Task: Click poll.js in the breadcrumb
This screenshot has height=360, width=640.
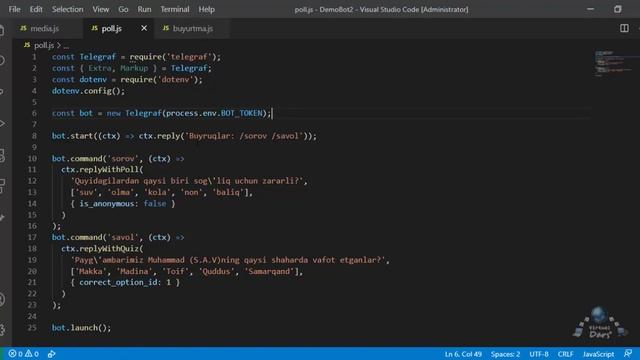Action: pyautogui.click(x=44, y=45)
